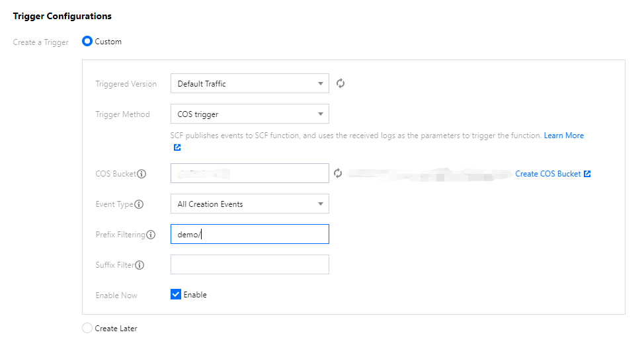Click into the Suffix Filter input field
644x353 pixels.
point(249,264)
